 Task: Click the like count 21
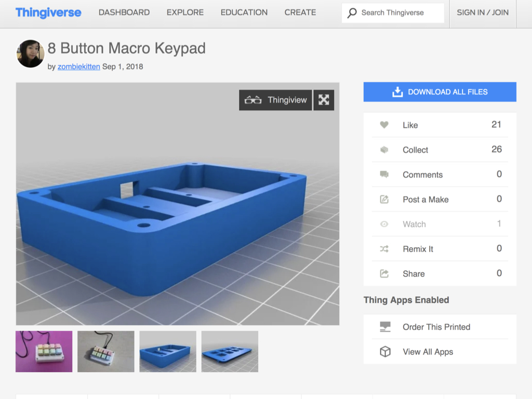point(496,125)
